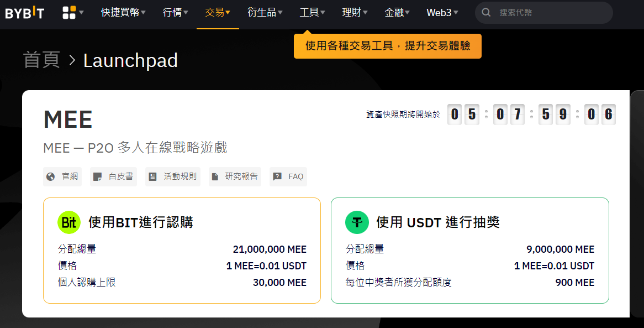Open the 活動規則 button

(173, 176)
